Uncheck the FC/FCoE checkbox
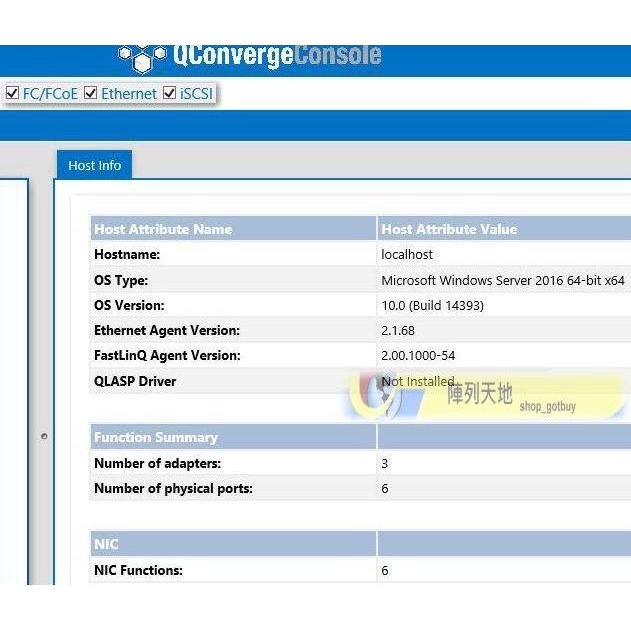This screenshot has width=631, height=631. [12, 93]
